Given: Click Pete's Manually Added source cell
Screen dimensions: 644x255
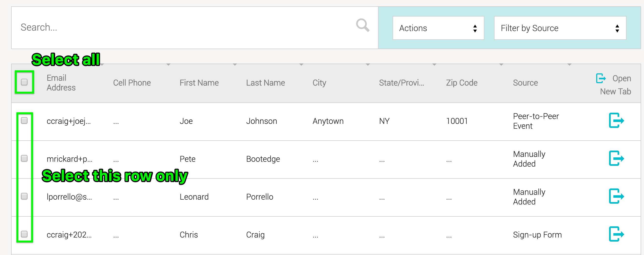Looking at the screenshot, I should [x=529, y=159].
